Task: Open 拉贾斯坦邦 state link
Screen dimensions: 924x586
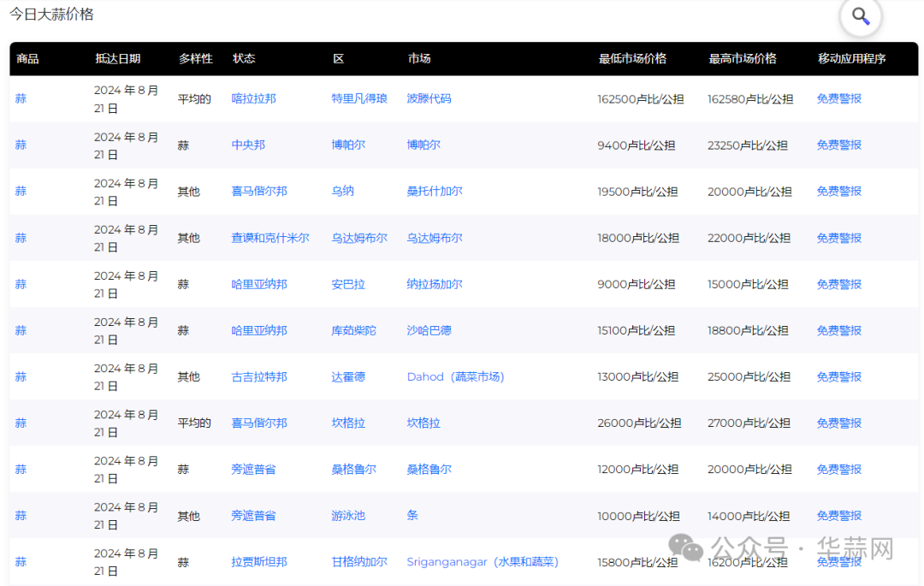Action: pos(259,562)
